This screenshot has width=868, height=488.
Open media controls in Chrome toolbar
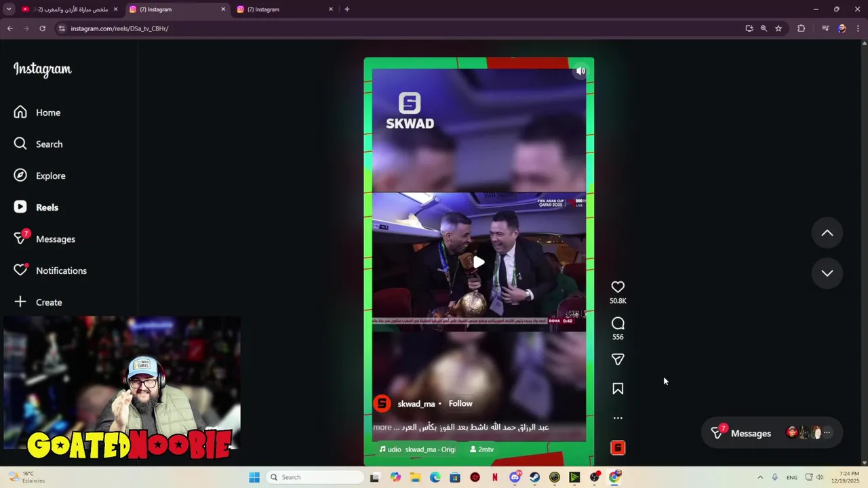(825, 28)
